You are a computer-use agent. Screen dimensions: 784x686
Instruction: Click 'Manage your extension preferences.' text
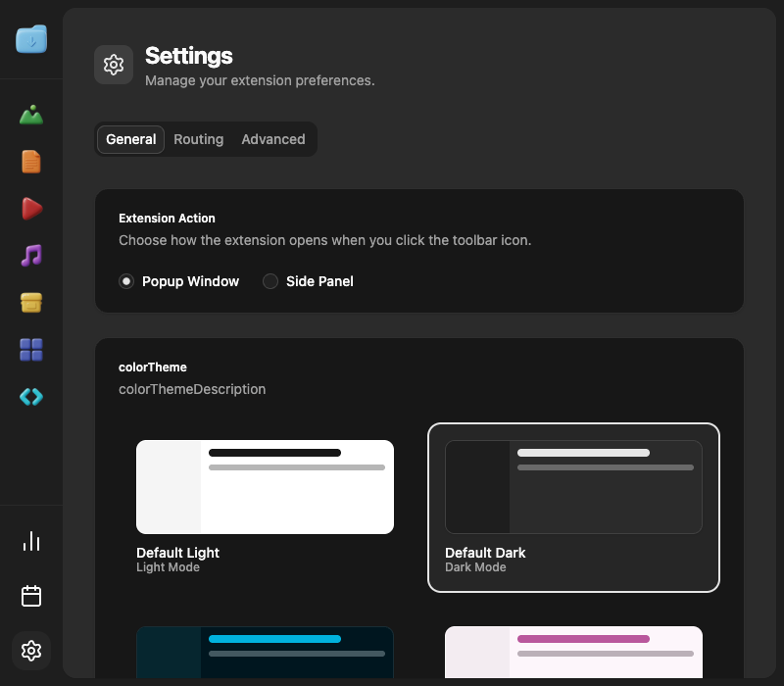pos(260,80)
